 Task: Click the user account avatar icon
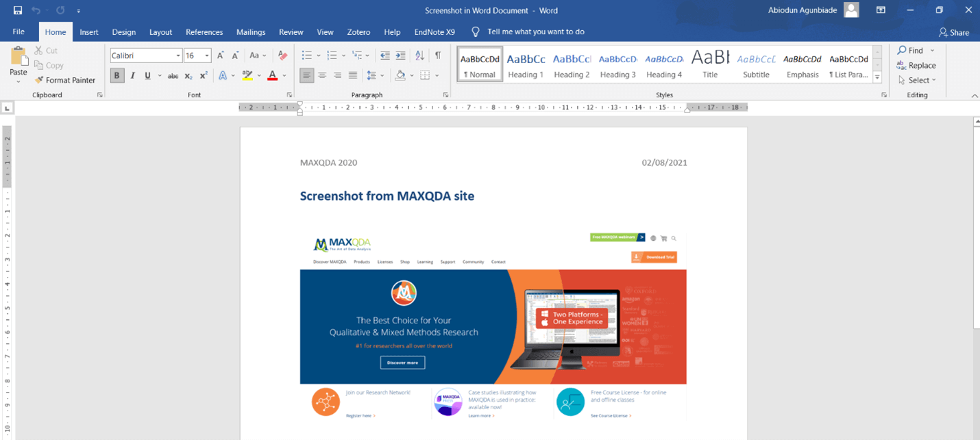coord(851,10)
